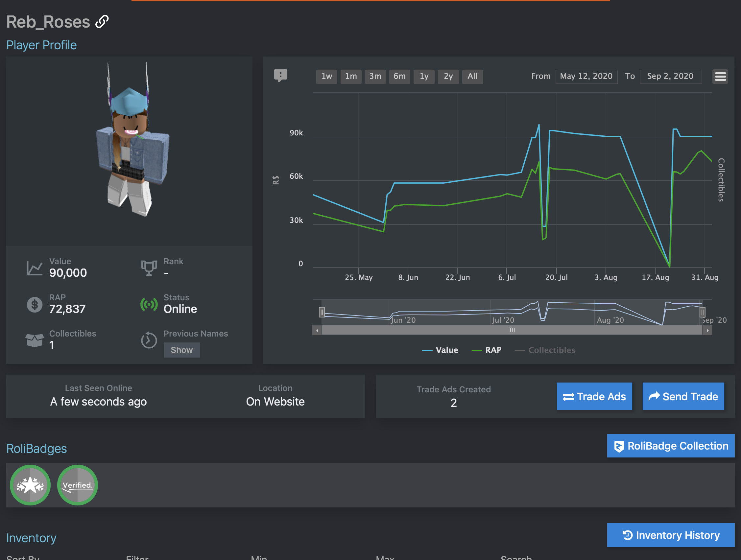Click the RoliBadge Collection shield icon

coord(618,446)
